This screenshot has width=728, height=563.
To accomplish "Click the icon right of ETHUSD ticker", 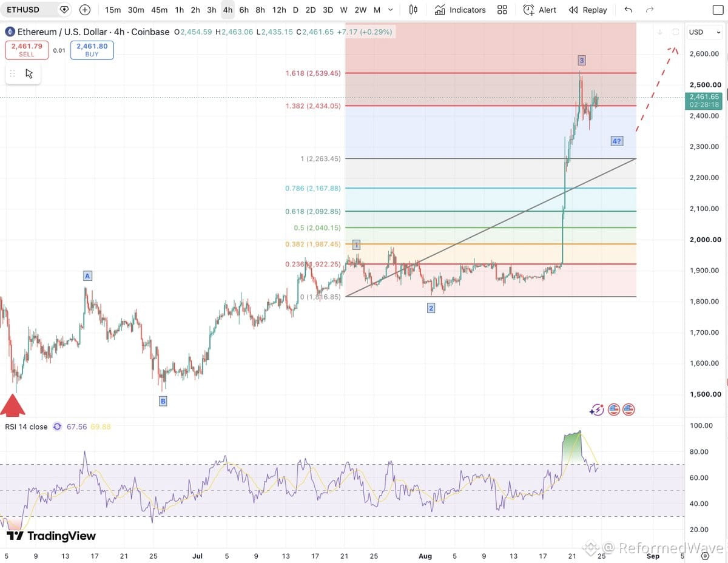I will click(64, 10).
